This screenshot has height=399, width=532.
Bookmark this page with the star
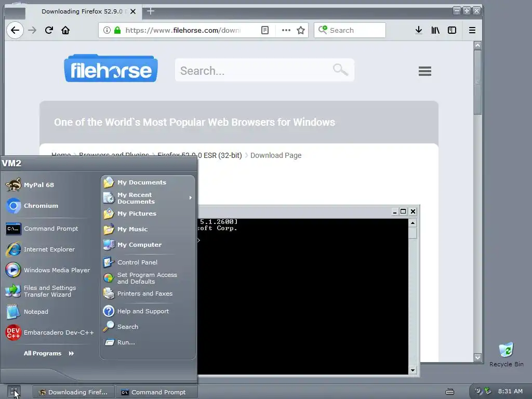point(301,30)
